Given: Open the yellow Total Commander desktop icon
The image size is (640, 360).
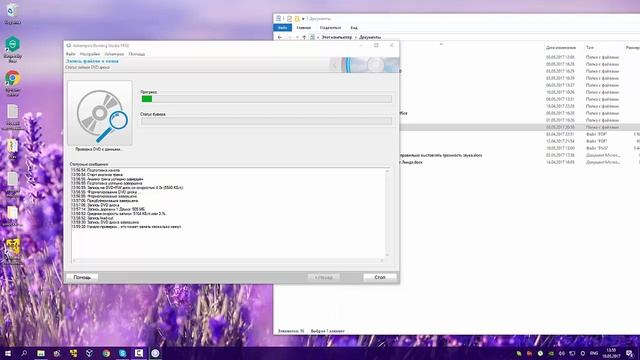Looking at the screenshot, I should pyautogui.click(x=12, y=251).
